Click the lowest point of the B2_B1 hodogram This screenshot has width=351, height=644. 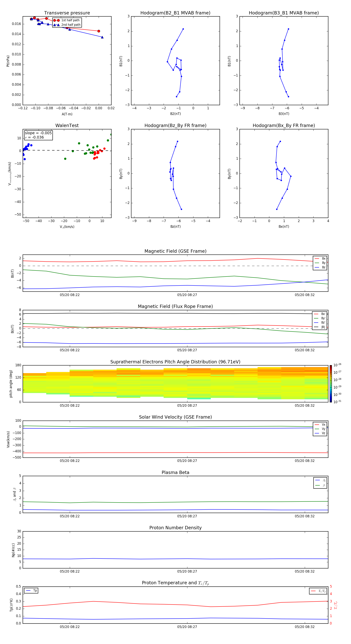(x=176, y=97)
